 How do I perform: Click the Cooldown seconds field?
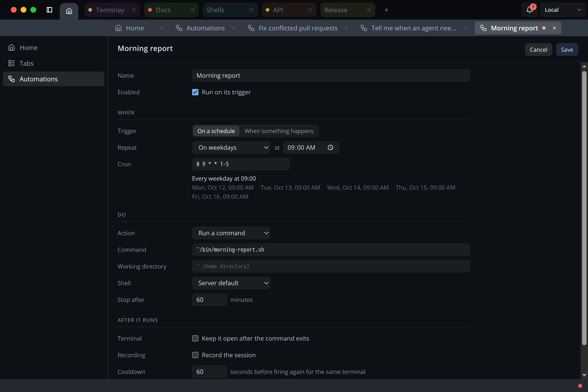click(209, 372)
